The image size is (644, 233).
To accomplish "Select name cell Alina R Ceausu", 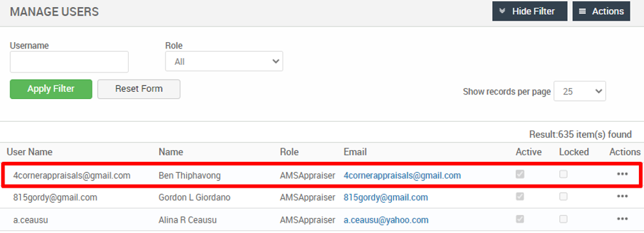I will coord(188,220).
